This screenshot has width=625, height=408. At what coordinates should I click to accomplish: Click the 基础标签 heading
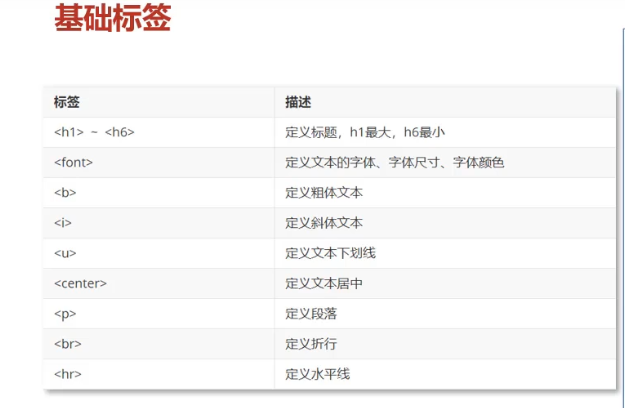point(113,18)
